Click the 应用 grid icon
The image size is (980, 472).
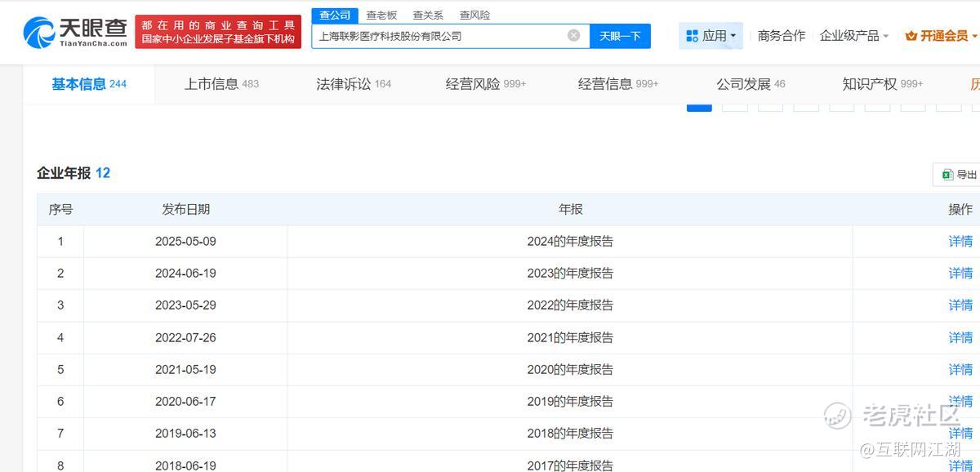tap(692, 36)
